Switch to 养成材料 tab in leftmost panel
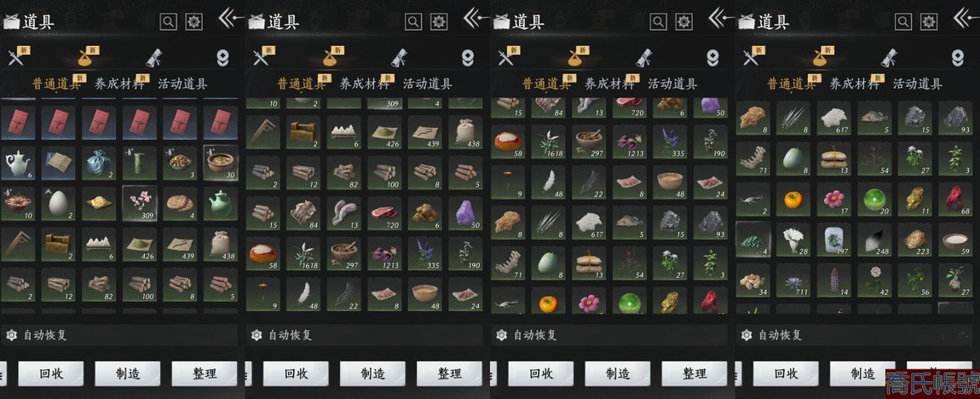The width and height of the screenshot is (980, 399). [x=118, y=84]
